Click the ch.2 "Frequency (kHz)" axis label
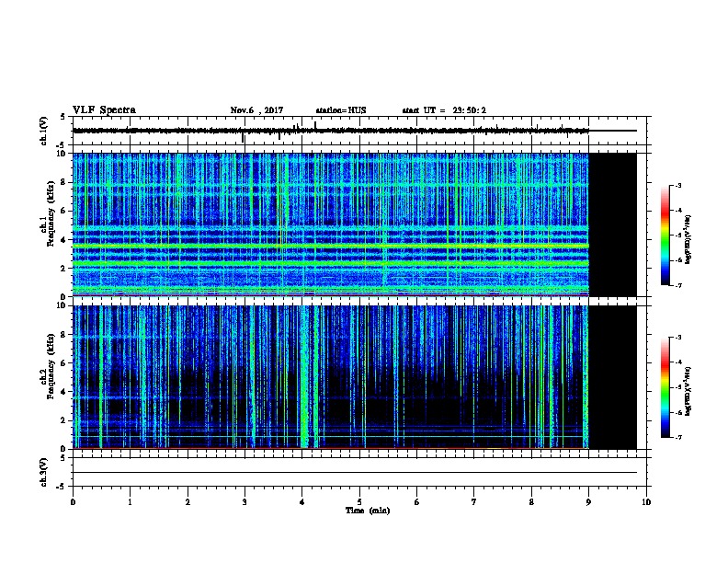Image resolution: width=728 pixels, height=563 pixels. point(51,366)
